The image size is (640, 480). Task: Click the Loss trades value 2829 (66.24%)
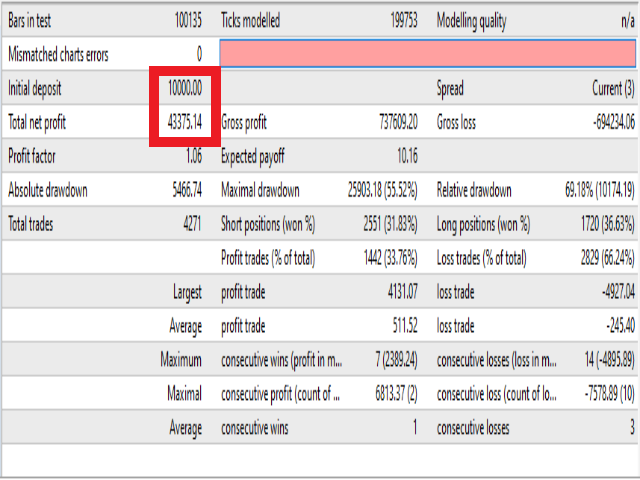pyautogui.click(x=608, y=258)
